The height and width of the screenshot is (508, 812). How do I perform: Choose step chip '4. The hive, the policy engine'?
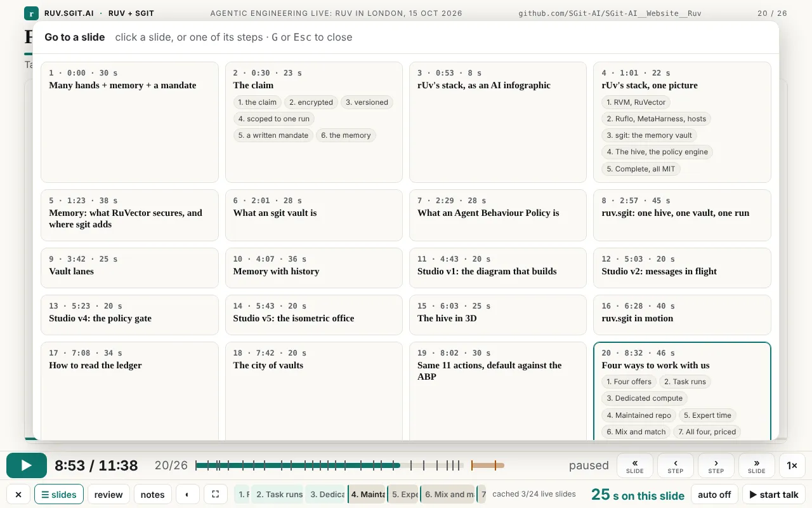point(657,152)
